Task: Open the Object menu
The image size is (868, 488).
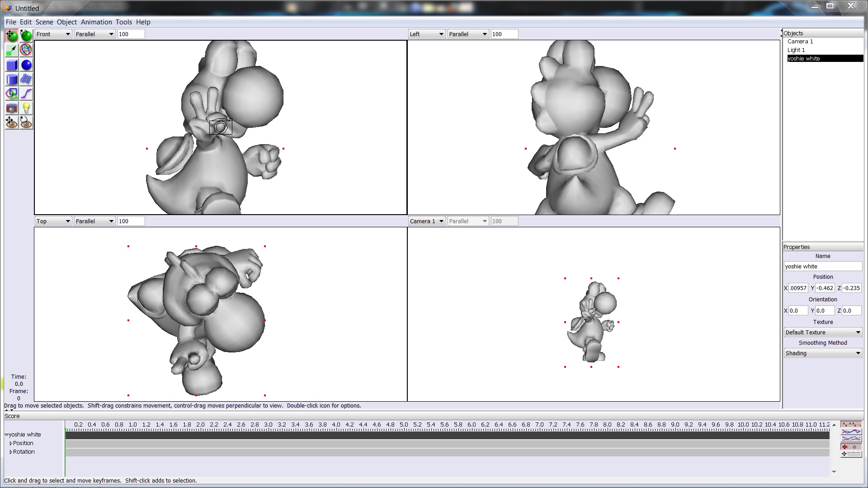Action: 67,22
